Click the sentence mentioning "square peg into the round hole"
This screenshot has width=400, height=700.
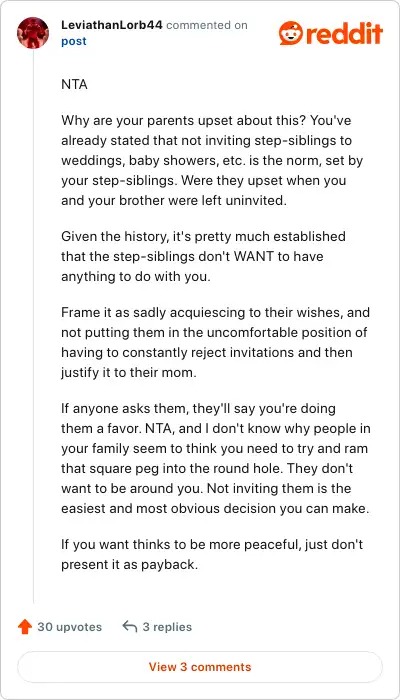coord(216,448)
